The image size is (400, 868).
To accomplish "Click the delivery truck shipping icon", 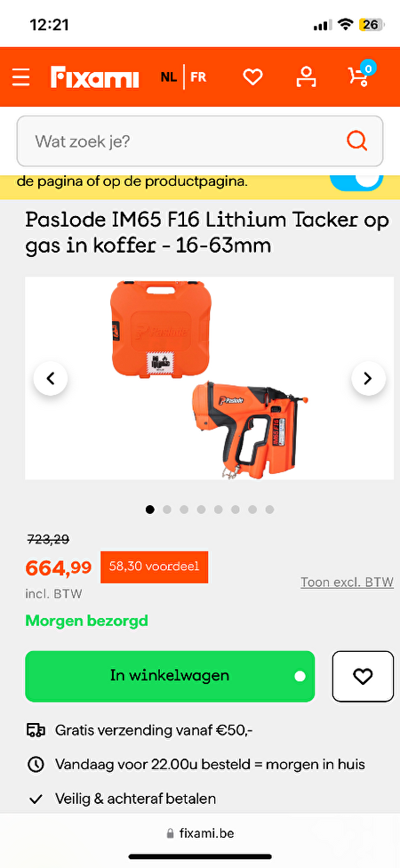I will point(36,731).
